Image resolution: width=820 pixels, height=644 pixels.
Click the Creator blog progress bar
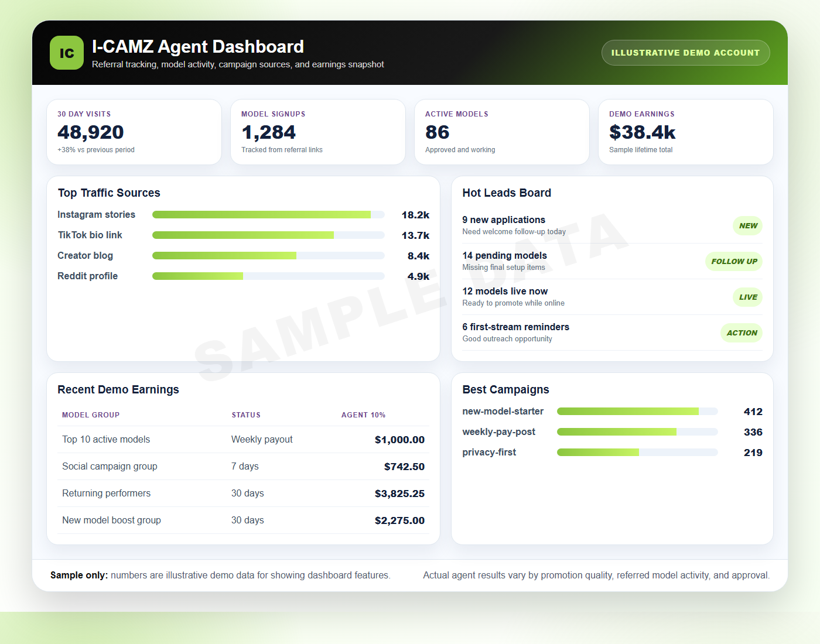(268, 256)
